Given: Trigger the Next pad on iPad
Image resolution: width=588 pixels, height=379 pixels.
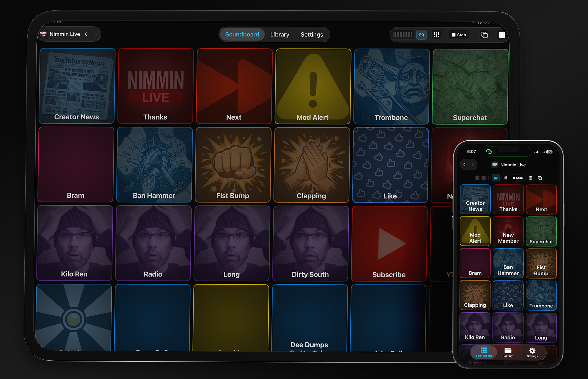Looking at the screenshot, I should (234, 86).
